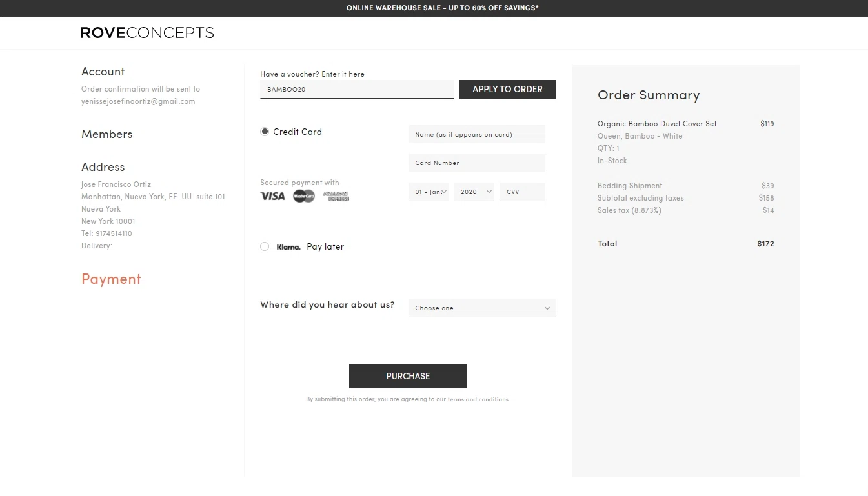Select Klarna Pay later radio button
The width and height of the screenshot is (868, 496).
pyautogui.click(x=265, y=246)
